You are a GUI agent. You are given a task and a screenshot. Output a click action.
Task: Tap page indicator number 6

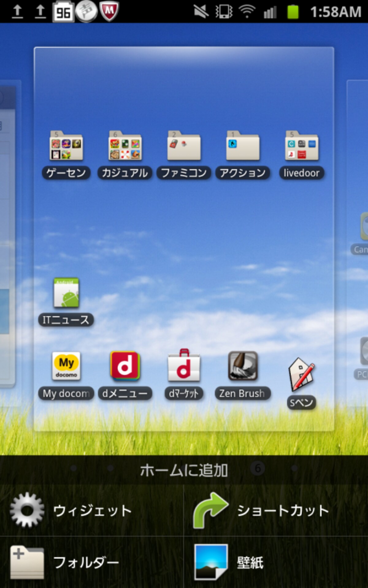click(258, 468)
